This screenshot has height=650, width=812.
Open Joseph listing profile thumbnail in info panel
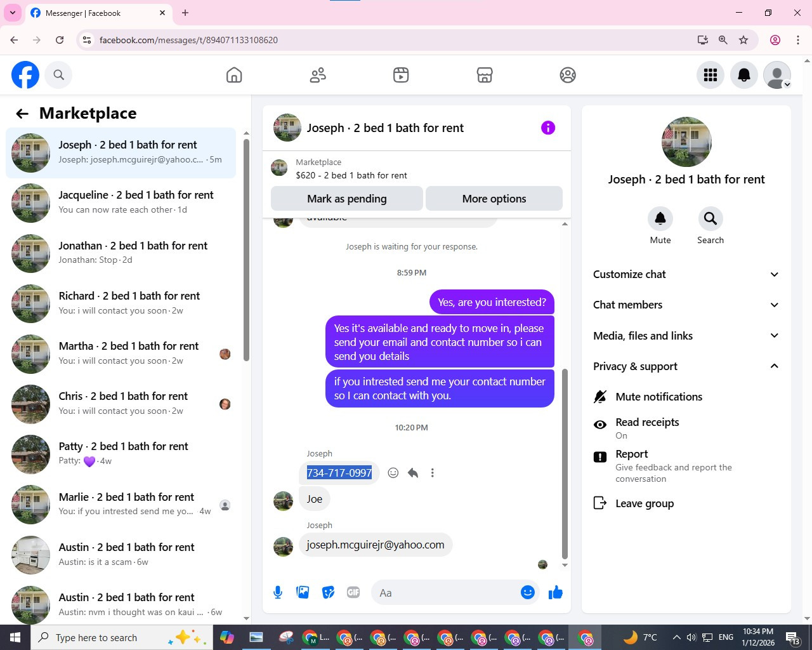pyautogui.click(x=686, y=142)
